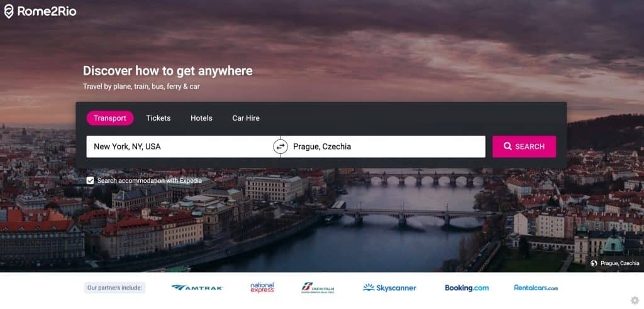
Task: Click the Rome2Rio logo icon
Action: [x=9, y=11]
